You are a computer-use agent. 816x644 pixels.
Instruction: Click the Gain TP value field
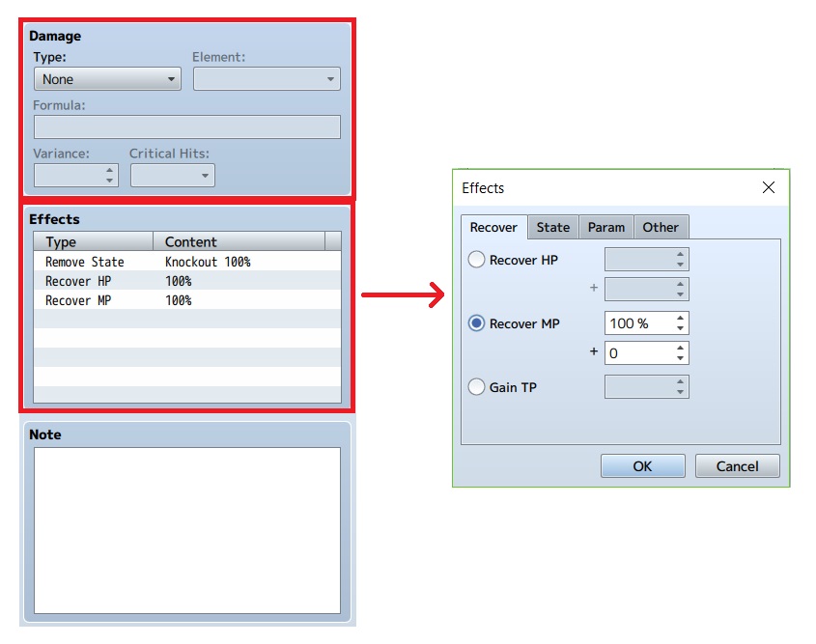coord(646,387)
